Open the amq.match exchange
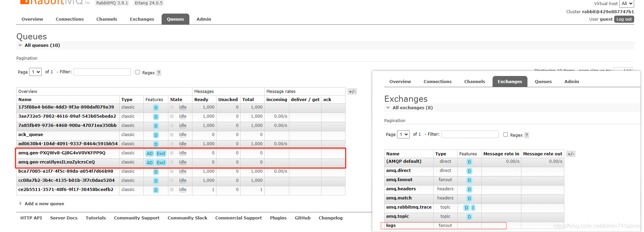Screen dimensions: 644x232 [x=399, y=198]
